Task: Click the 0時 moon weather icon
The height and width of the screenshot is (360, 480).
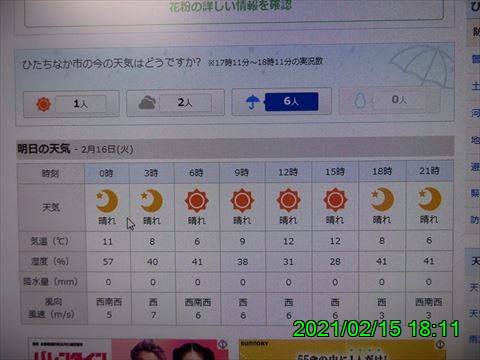Action: point(107,201)
